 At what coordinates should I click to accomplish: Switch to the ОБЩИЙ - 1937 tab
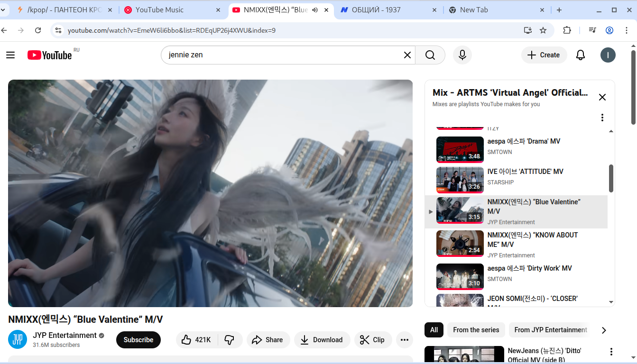pyautogui.click(x=389, y=10)
